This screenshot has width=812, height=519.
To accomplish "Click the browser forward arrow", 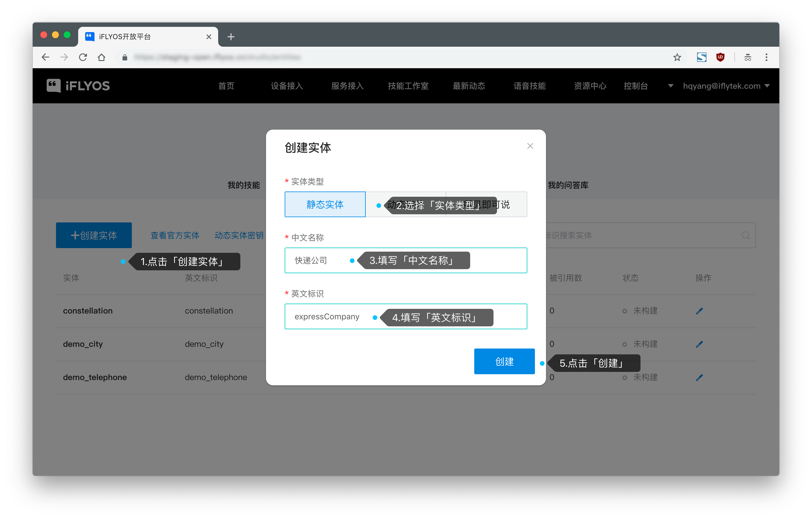I will [x=64, y=58].
